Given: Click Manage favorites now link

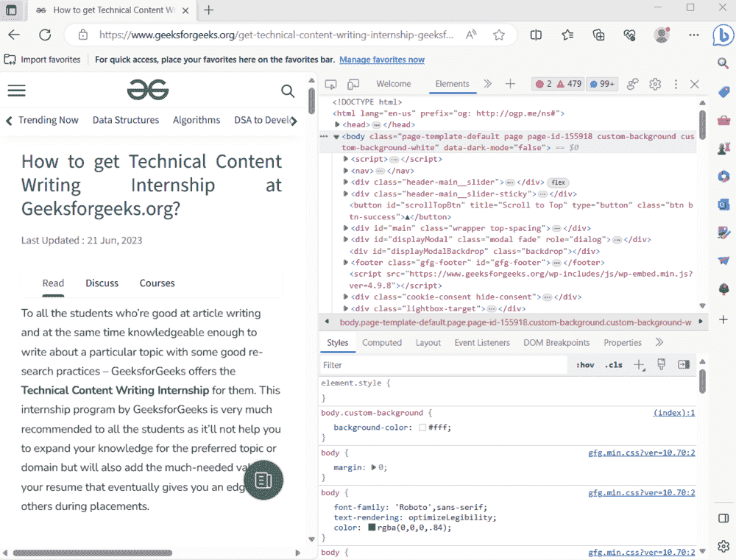Looking at the screenshot, I should (x=381, y=60).
